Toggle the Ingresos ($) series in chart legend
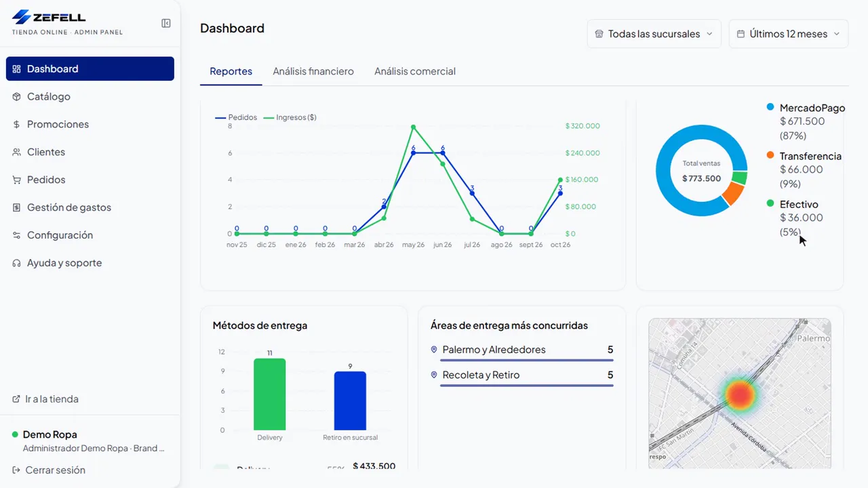 tap(290, 117)
